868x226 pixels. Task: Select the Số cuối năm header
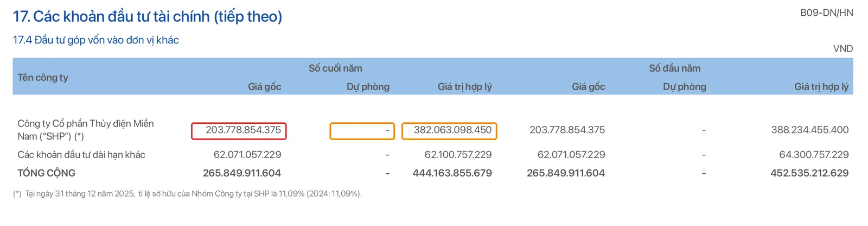(x=335, y=68)
